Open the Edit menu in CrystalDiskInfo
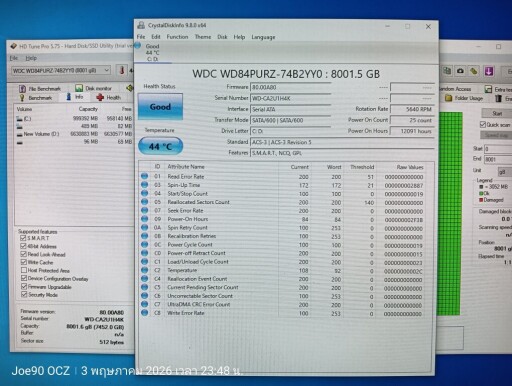The height and width of the screenshot is (386, 512). (x=156, y=37)
